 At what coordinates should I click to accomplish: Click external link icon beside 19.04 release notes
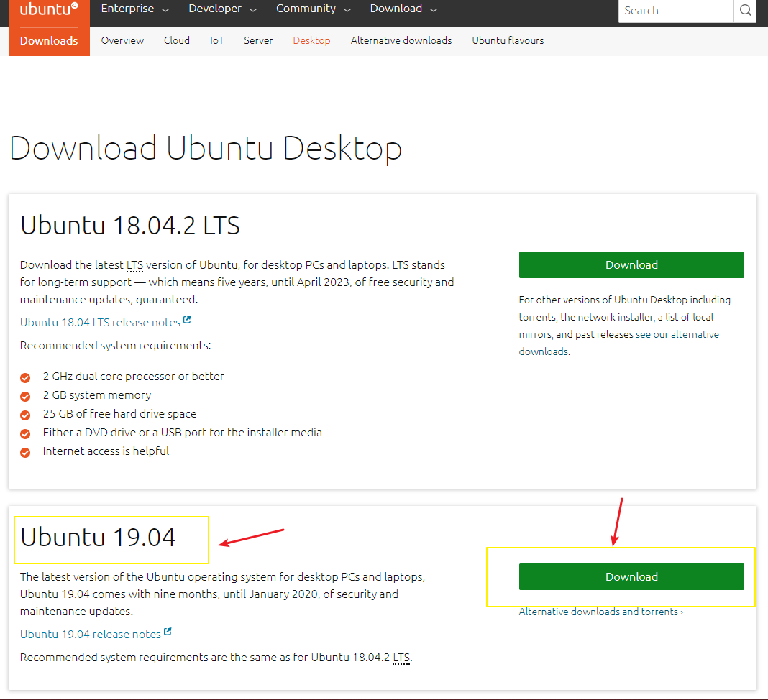pyautogui.click(x=168, y=632)
